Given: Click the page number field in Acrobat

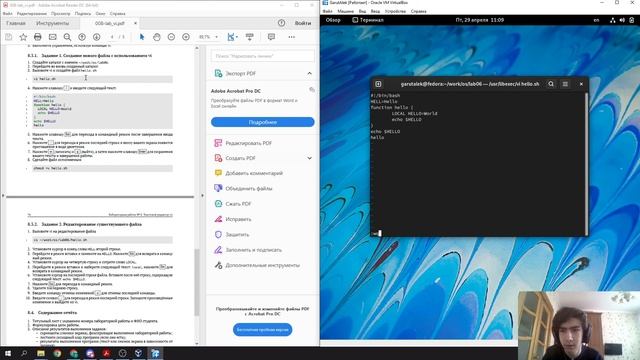Looking at the screenshot, I should (112, 37).
